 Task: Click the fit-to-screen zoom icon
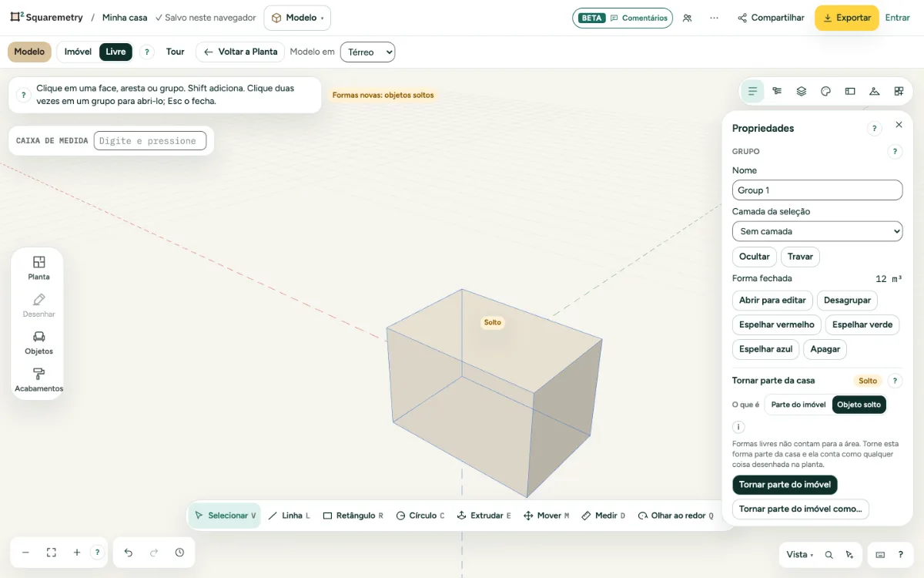[x=52, y=553]
